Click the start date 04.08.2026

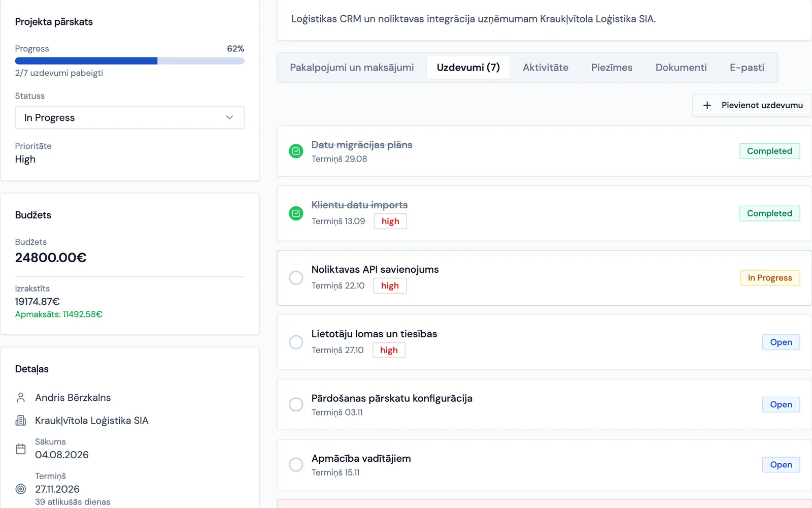click(62, 455)
